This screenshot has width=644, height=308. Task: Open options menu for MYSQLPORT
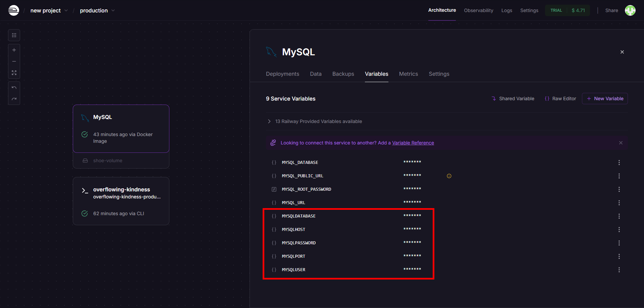[x=619, y=256]
